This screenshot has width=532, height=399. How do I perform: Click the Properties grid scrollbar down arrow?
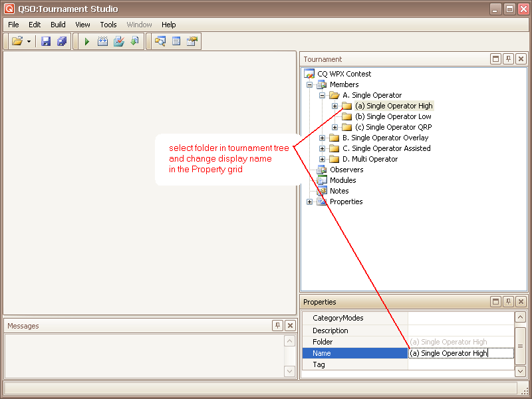click(520, 371)
